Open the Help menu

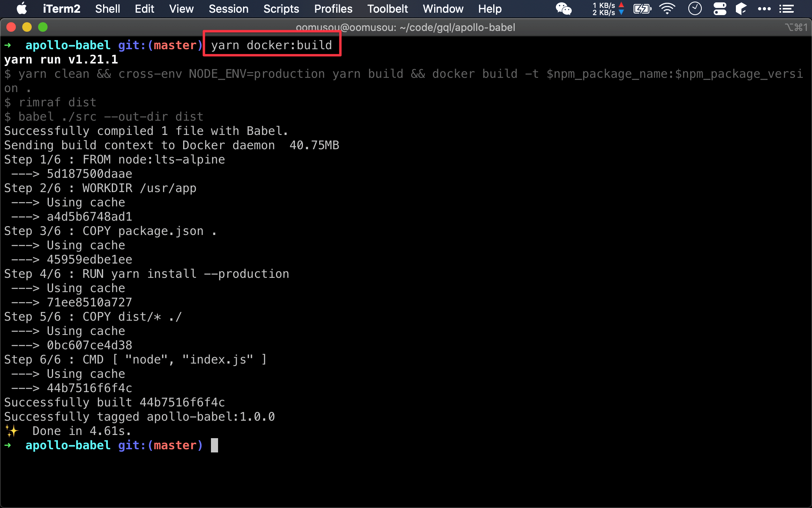tap(490, 9)
